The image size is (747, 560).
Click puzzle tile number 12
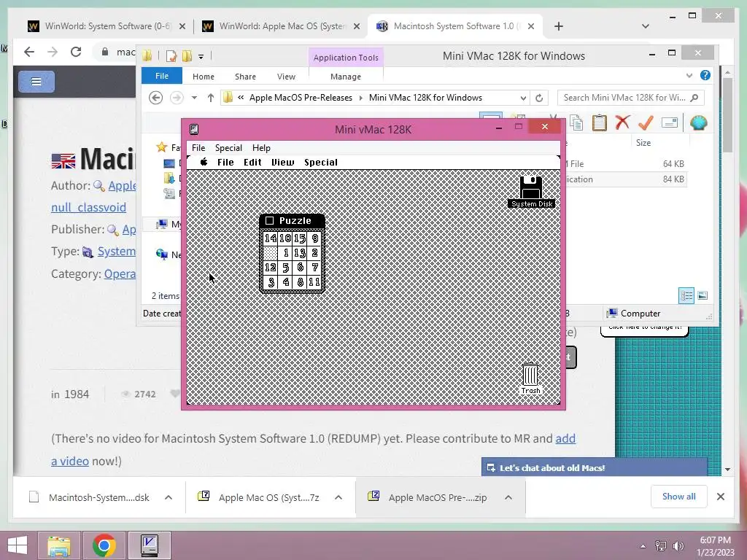point(271,268)
